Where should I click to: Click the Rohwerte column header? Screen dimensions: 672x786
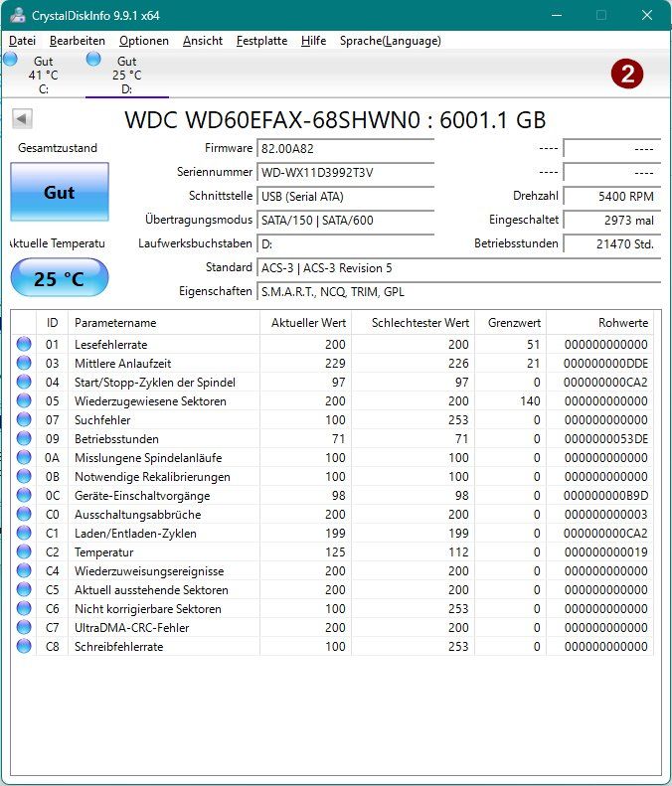click(600, 323)
